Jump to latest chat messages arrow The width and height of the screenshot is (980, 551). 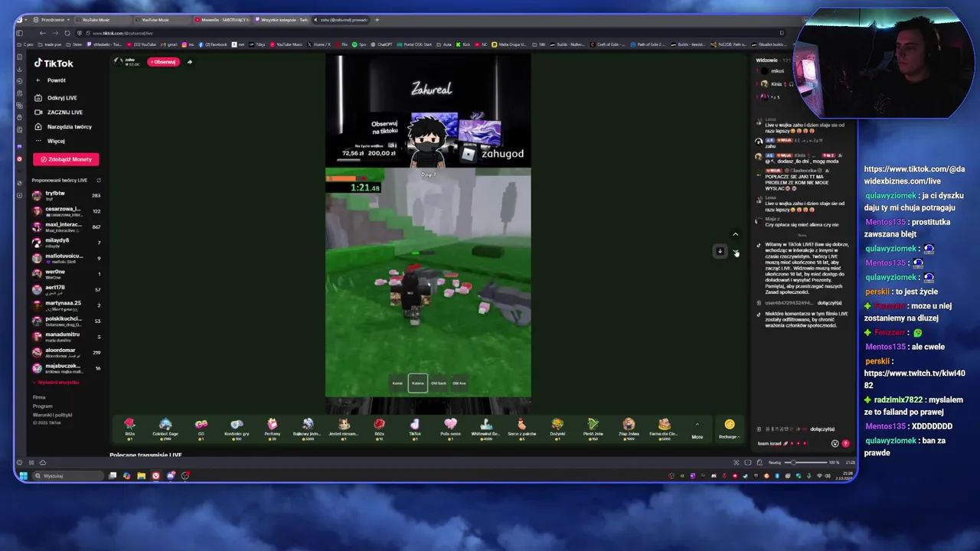(720, 251)
